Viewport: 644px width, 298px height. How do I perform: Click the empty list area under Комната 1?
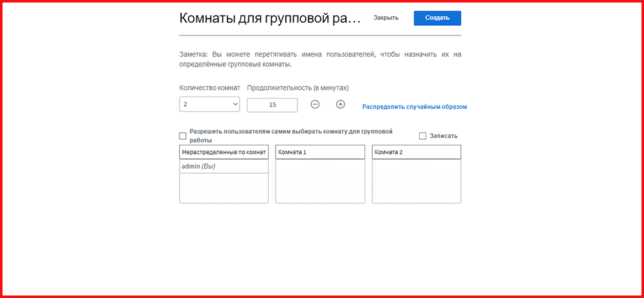click(x=320, y=181)
